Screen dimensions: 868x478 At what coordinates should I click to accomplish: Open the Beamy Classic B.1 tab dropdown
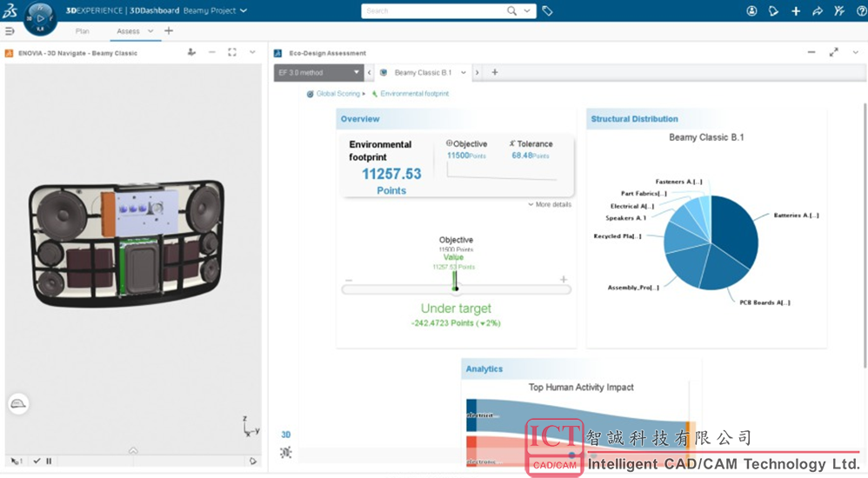[464, 72]
